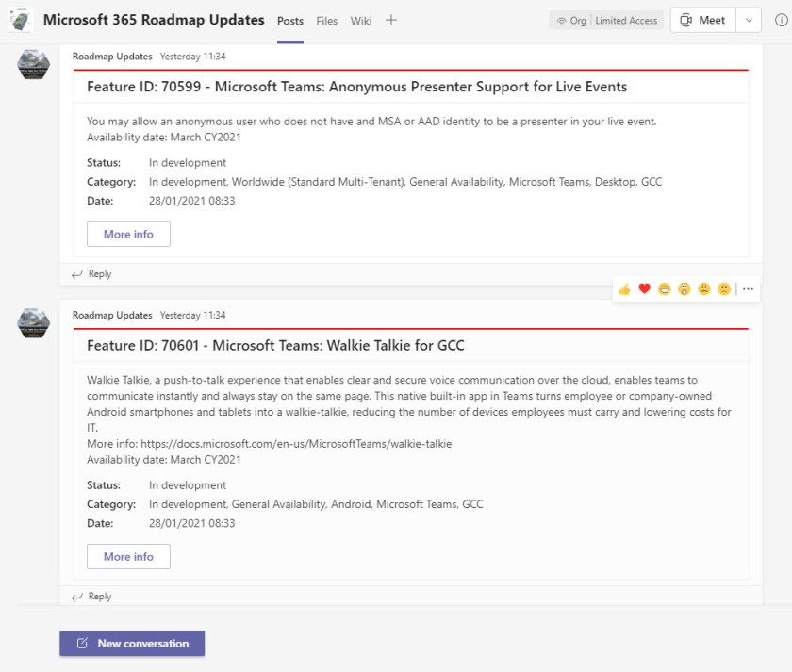Click the Status In development value in 70601 card

[188, 485]
